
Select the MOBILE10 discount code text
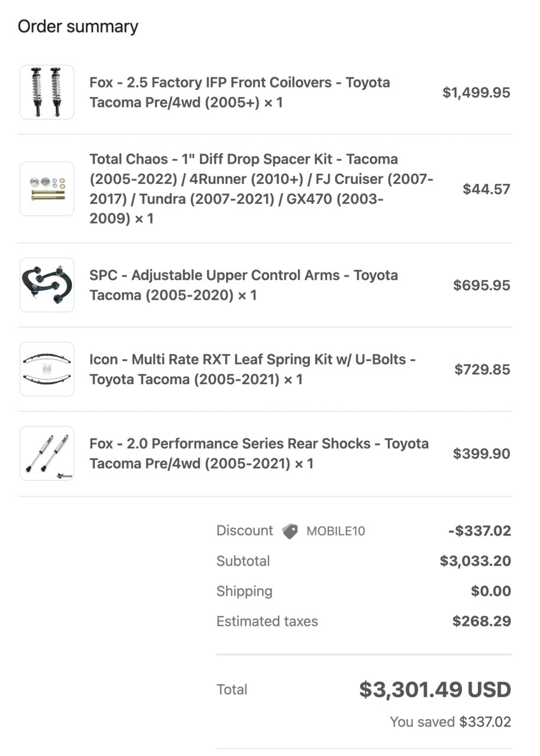tap(335, 531)
